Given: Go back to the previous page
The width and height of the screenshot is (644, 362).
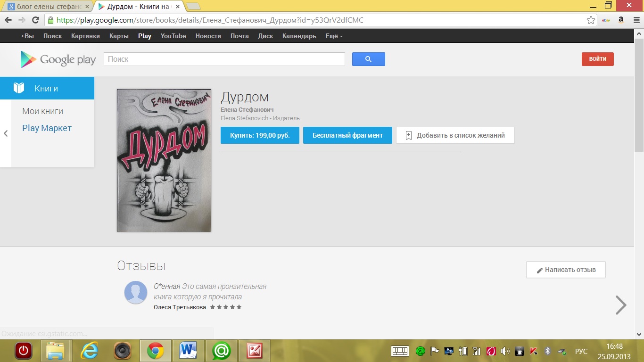Looking at the screenshot, I should [x=8, y=20].
